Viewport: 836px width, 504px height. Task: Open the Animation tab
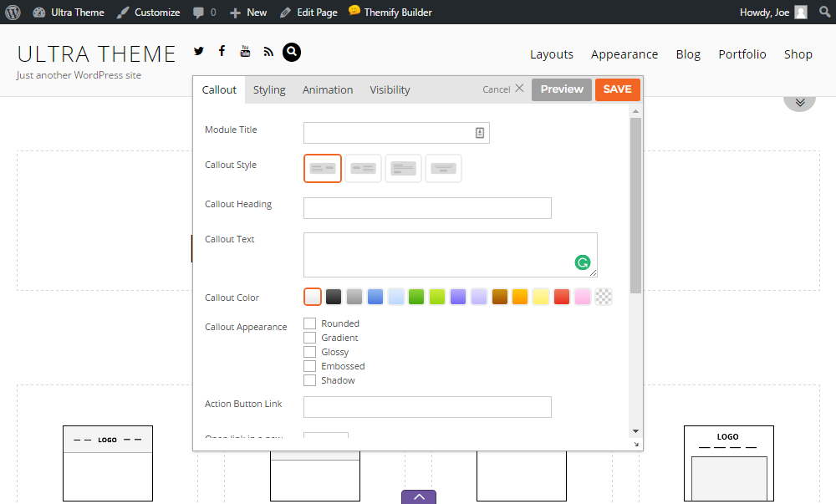tap(328, 90)
